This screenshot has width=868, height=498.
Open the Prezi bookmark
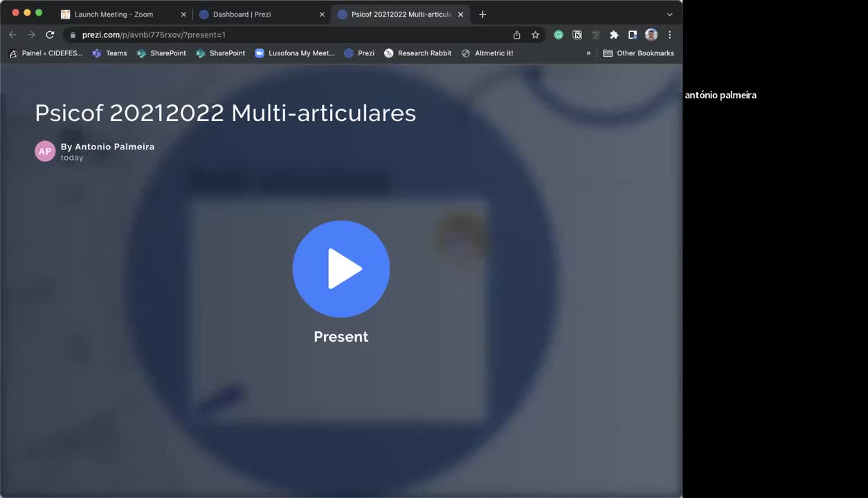(359, 53)
